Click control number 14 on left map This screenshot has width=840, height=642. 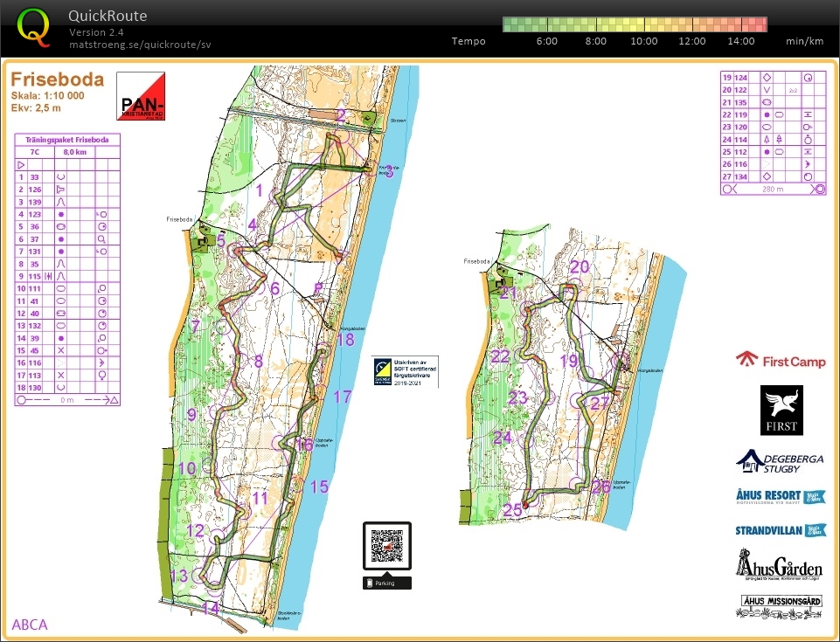click(x=211, y=608)
